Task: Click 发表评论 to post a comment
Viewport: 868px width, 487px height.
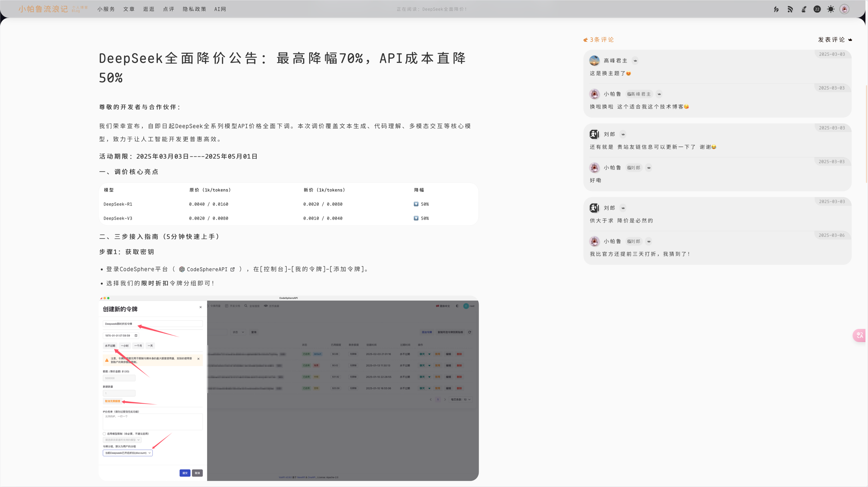Action: click(x=831, y=40)
